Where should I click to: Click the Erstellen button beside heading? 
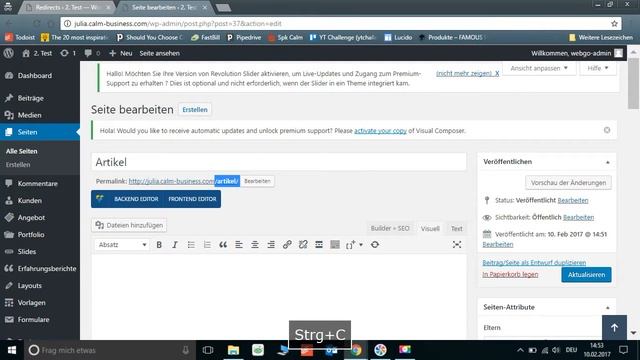[195, 109]
